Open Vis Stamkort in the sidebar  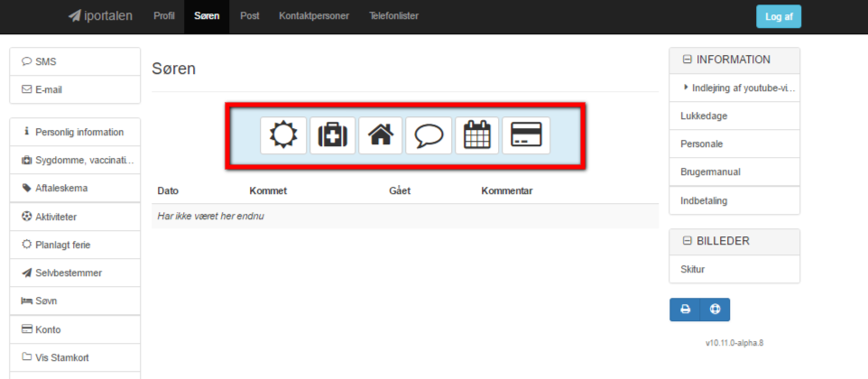[x=75, y=357]
